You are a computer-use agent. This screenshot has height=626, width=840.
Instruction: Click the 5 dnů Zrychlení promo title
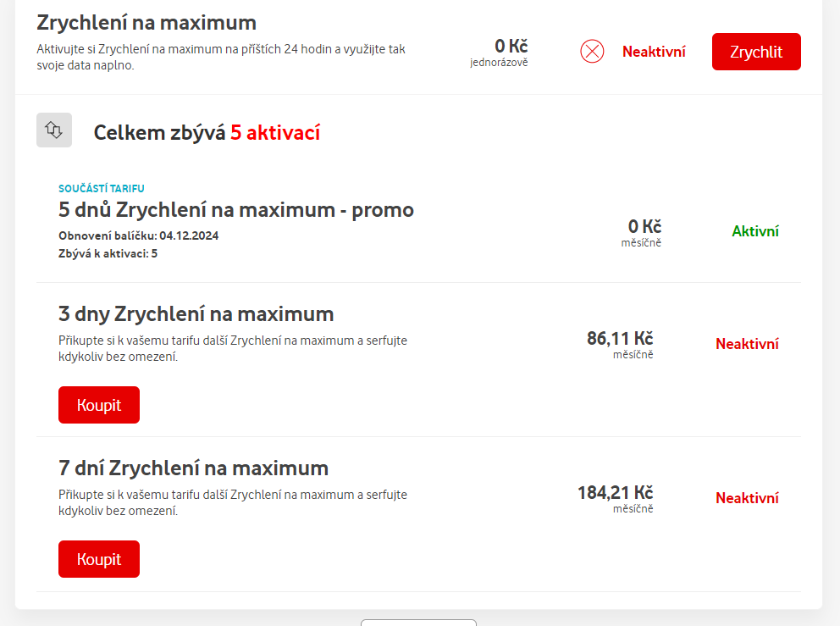(x=236, y=209)
